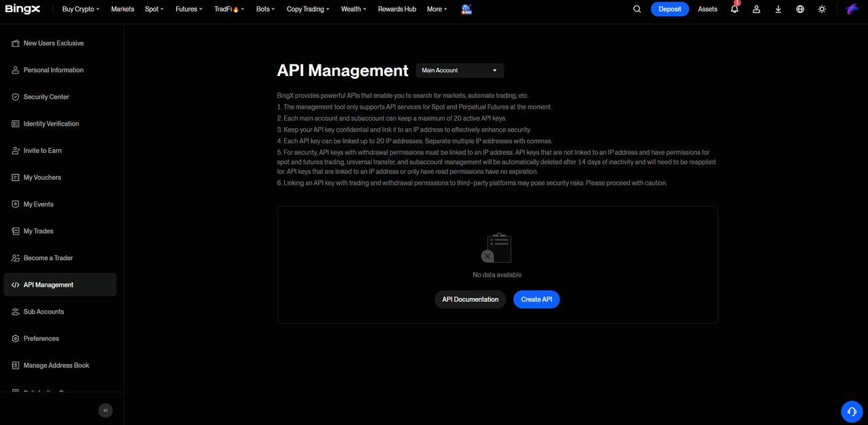Image resolution: width=868 pixels, height=425 pixels.
Task: Expand the More menu
Action: tap(437, 9)
